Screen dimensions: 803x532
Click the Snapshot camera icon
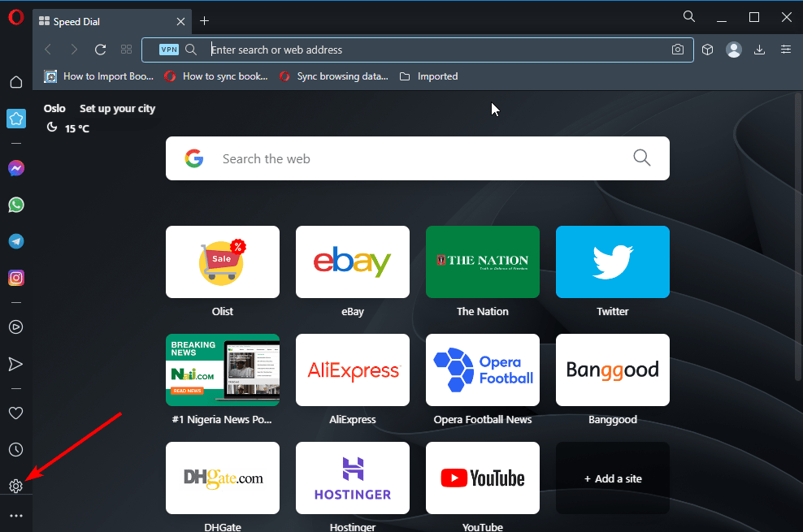(x=678, y=50)
